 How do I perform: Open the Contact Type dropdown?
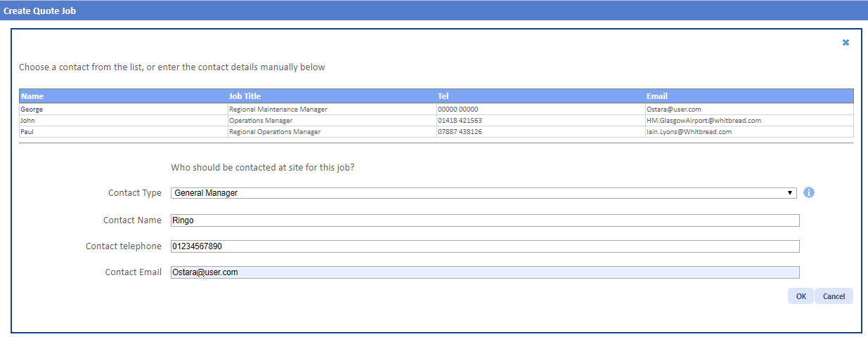coord(484,193)
